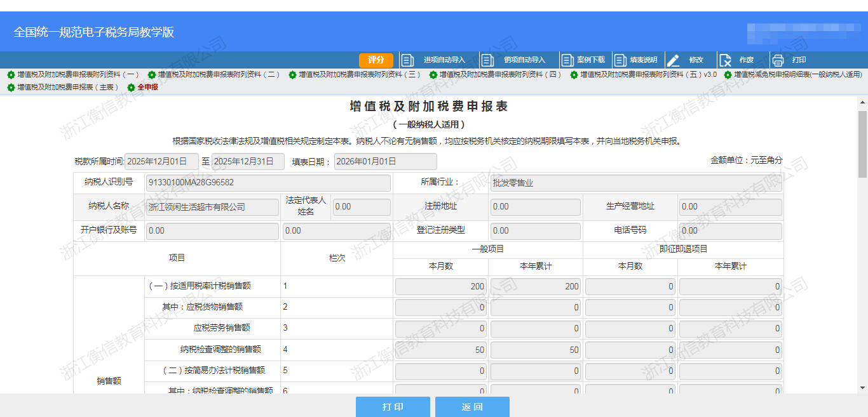The image size is (868, 417).
Task: Click the 进项自动导入 document icon
Action: [x=408, y=60]
